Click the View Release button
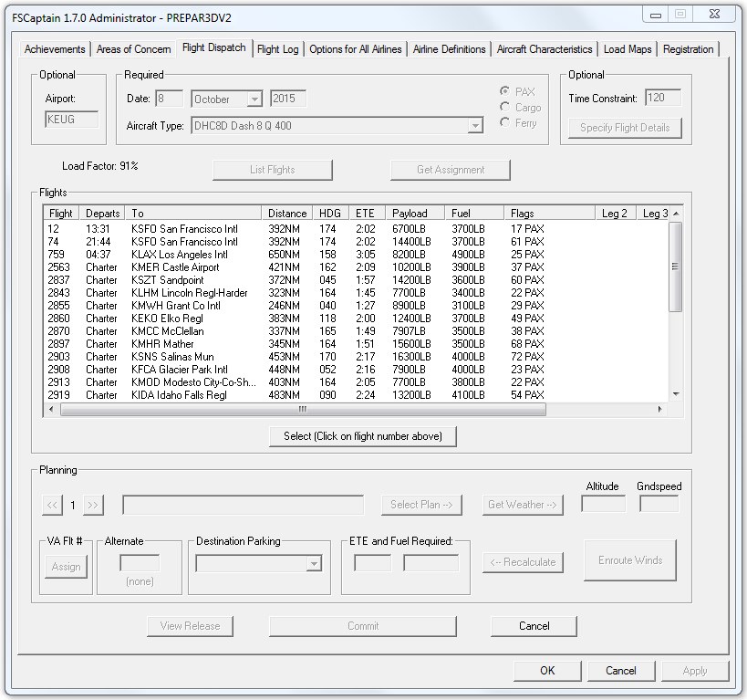747x700 pixels. click(190, 626)
